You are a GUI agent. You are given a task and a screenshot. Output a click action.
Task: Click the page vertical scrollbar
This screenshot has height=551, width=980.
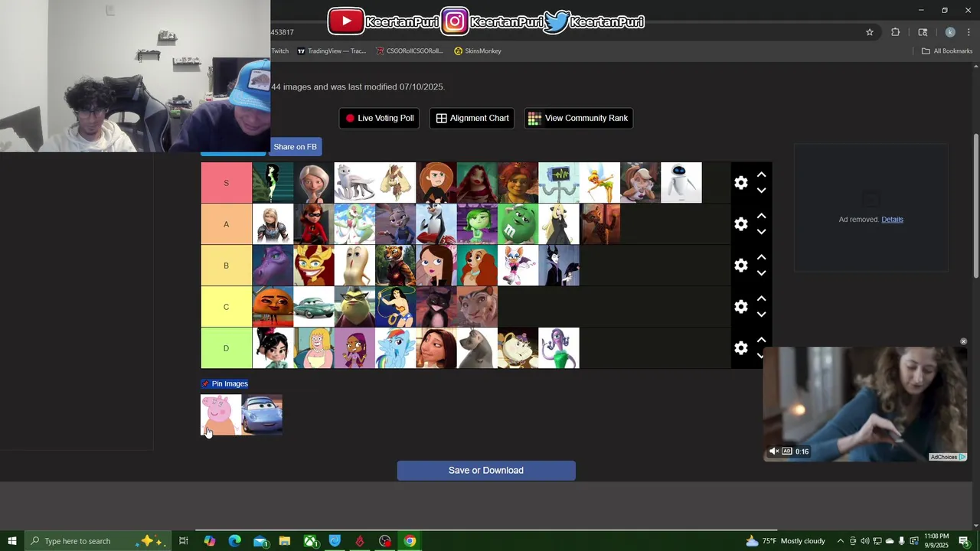975,206
